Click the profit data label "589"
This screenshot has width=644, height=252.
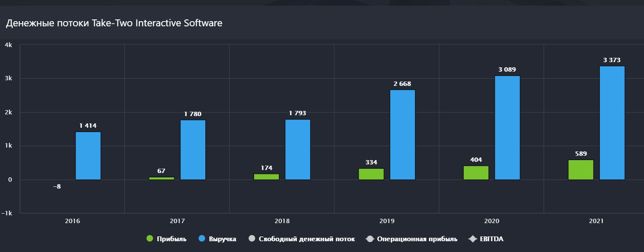581,154
